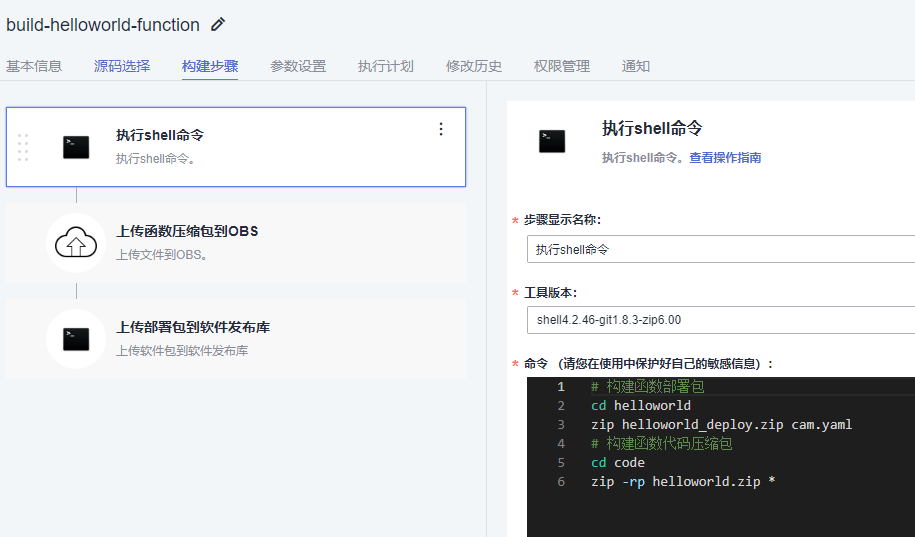
Task: Click line 3 zip command in code editor
Action: (x=721, y=425)
